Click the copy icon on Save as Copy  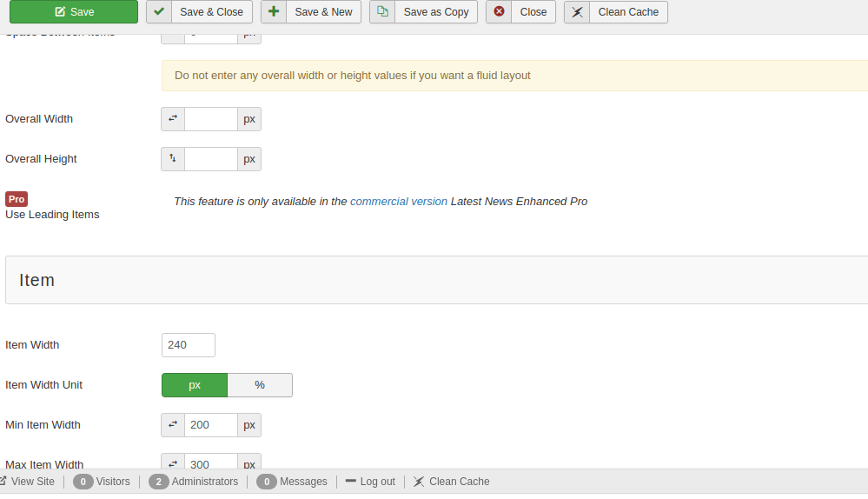382,12
